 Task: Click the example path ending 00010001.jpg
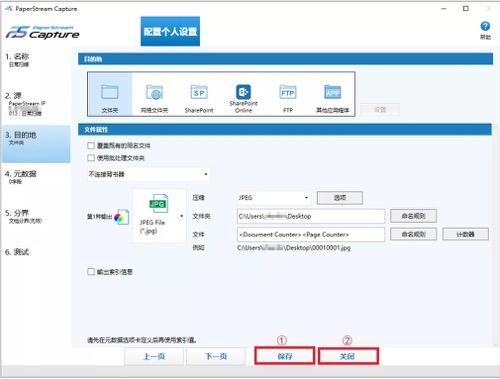294,248
